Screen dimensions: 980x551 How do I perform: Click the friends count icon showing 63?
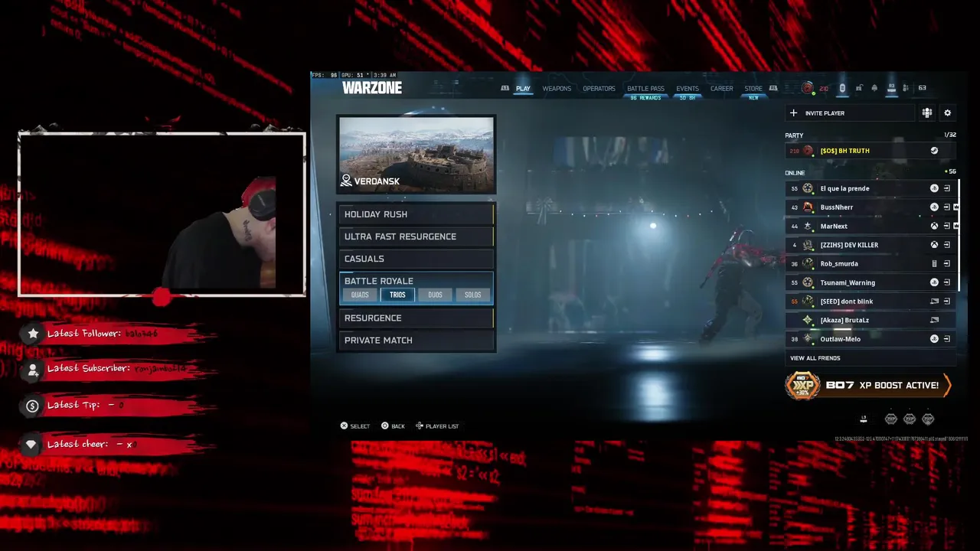(x=906, y=88)
